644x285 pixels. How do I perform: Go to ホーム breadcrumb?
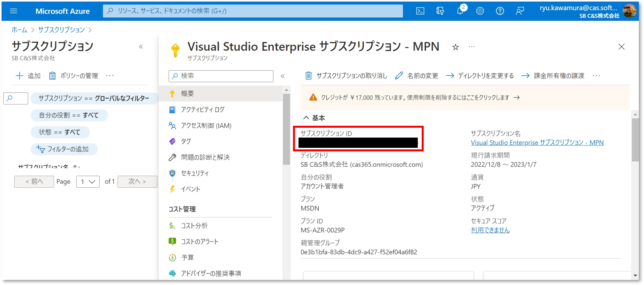coord(19,30)
